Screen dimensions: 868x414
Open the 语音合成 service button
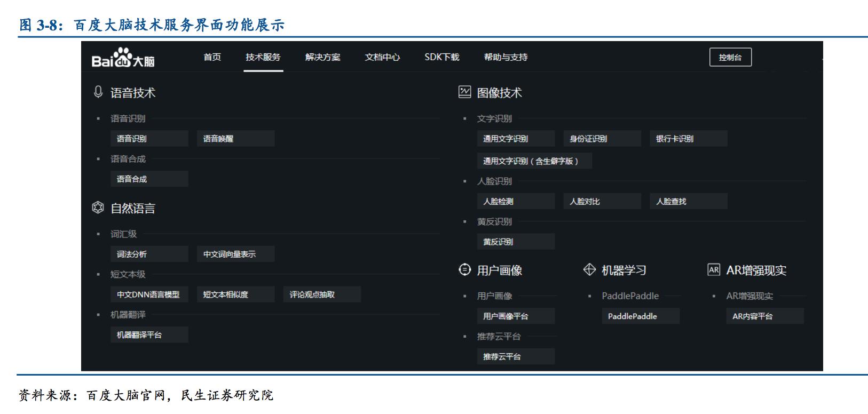point(149,179)
